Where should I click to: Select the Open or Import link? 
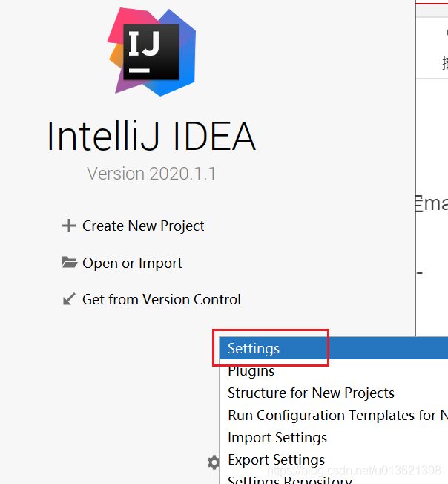click(132, 264)
